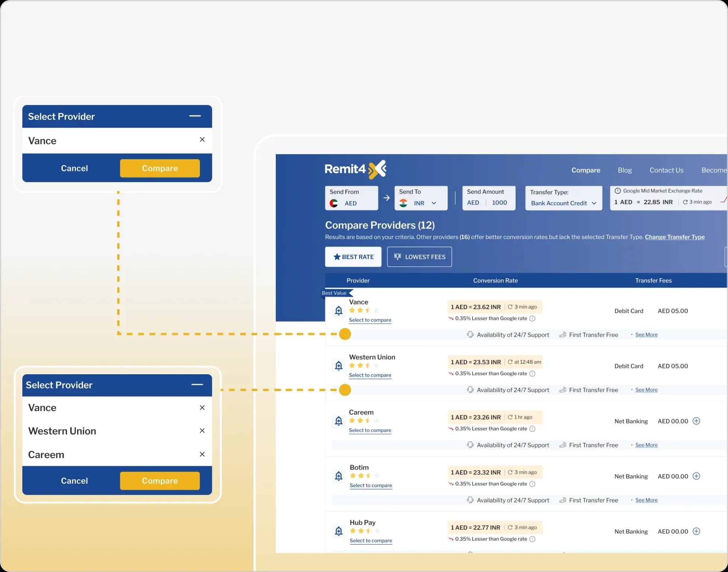728x572 pixels.
Task: Select the LOWEST FEES sort tab
Action: point(419,257)
